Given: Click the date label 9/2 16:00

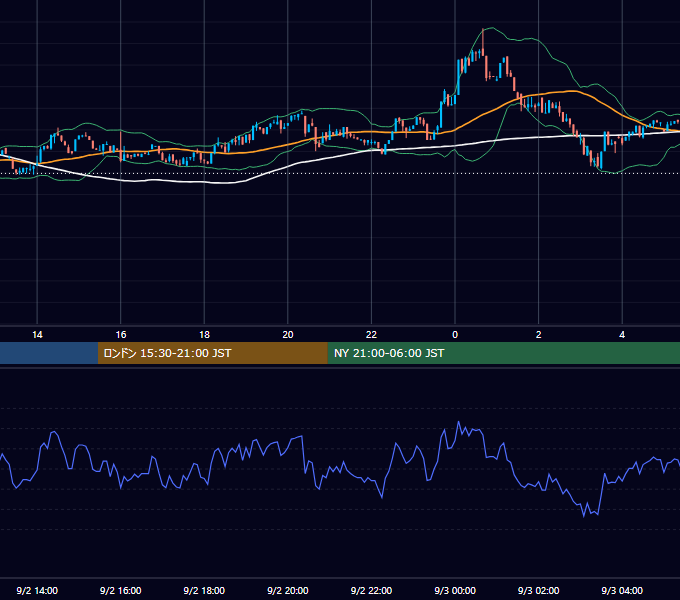Looking at the screenshot, I should (121, 590).
